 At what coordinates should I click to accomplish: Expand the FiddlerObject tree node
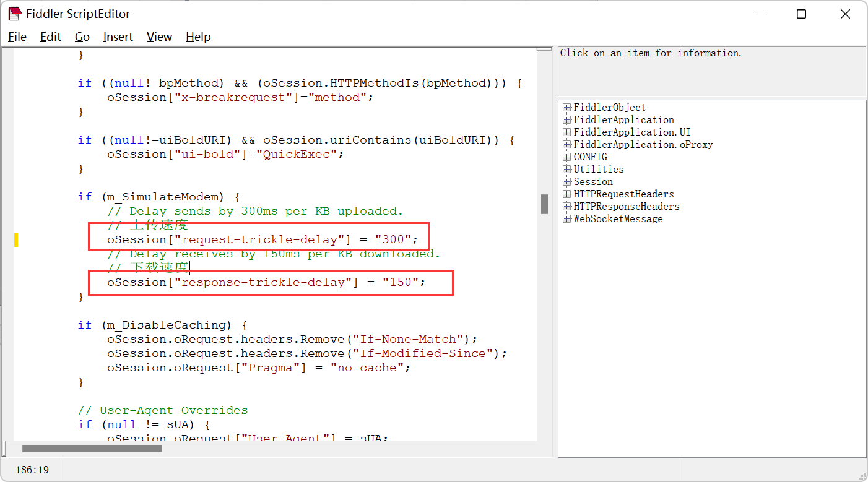click(x=566, y=108)
